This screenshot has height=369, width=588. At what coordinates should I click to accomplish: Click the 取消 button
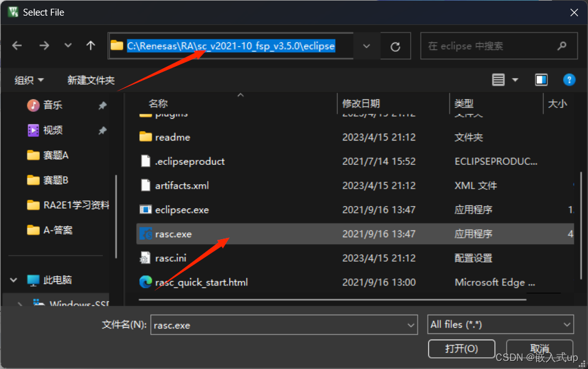click(539, 349)
